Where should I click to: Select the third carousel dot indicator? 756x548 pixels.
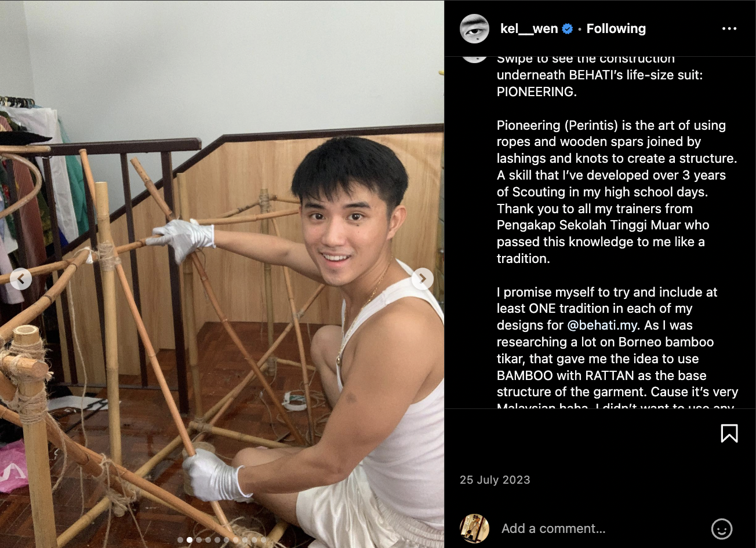199,540
